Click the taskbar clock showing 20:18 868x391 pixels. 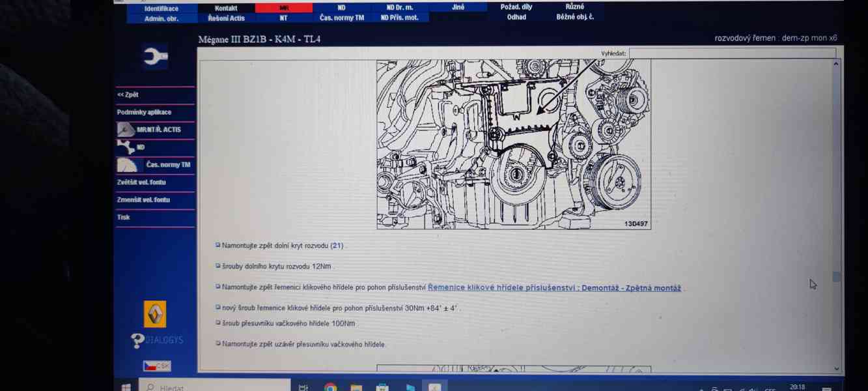coord(797,387)
